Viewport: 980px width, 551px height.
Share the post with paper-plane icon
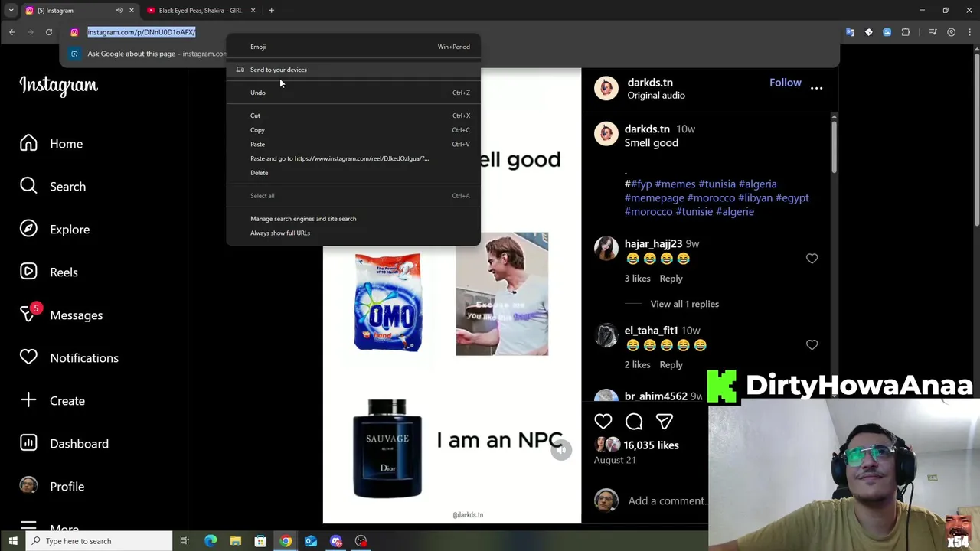[664, 421]
